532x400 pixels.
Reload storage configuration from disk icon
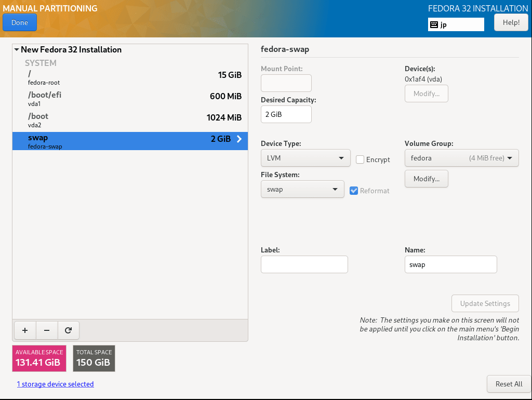coord(68,330)
